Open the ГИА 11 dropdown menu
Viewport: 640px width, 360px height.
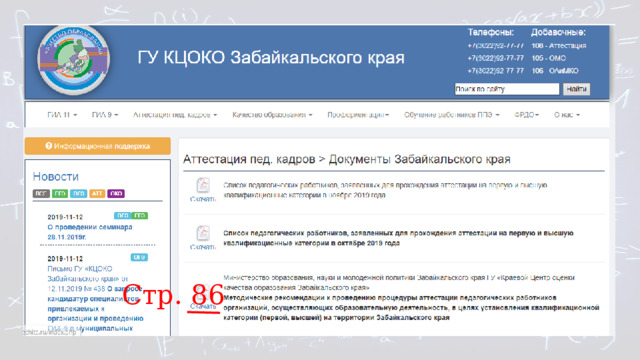click(x=62, y=115)
